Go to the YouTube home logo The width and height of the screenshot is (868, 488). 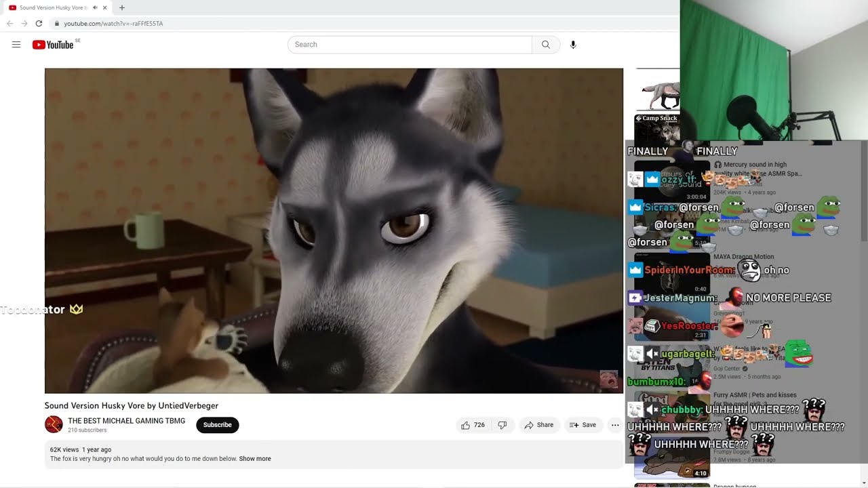point(53,45)
